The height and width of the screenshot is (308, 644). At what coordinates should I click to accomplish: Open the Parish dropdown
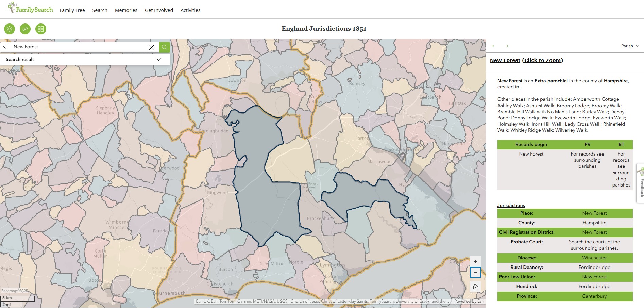coord(630,46)
